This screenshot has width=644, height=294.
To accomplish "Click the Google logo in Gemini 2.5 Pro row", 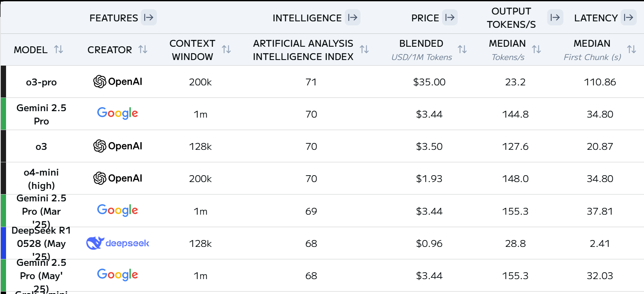I will pyautogui.click(x=118, y=114).
